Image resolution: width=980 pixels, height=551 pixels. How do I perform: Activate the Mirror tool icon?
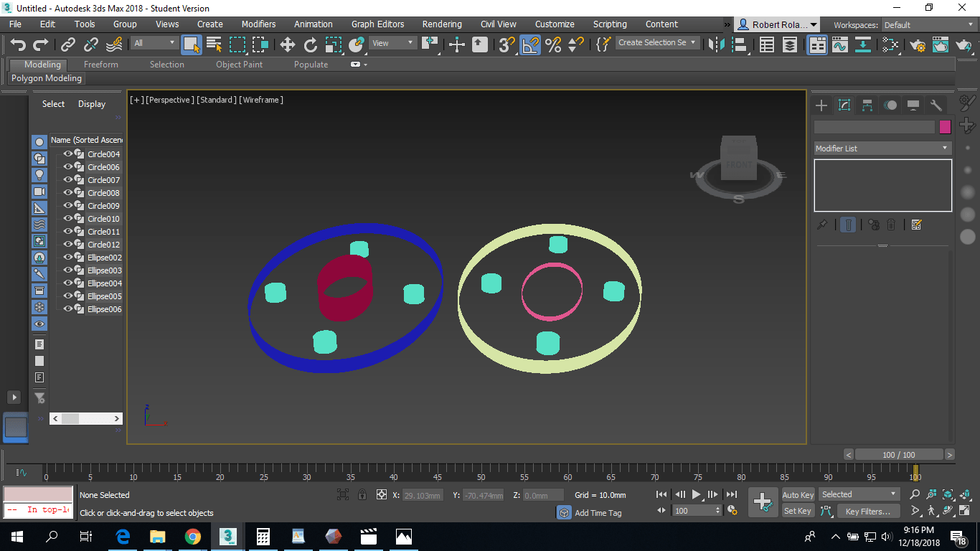tap(716, 45)
